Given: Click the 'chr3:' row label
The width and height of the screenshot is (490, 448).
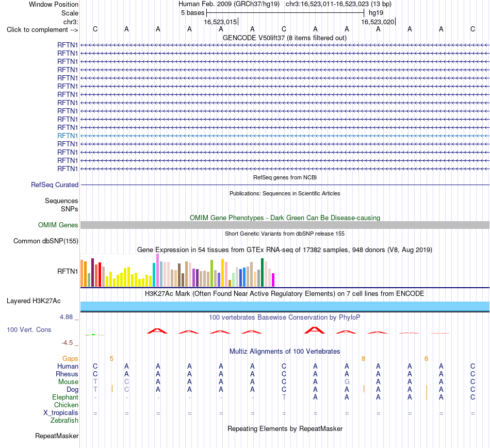Looking at the screenshot, I should pos(71,22).
